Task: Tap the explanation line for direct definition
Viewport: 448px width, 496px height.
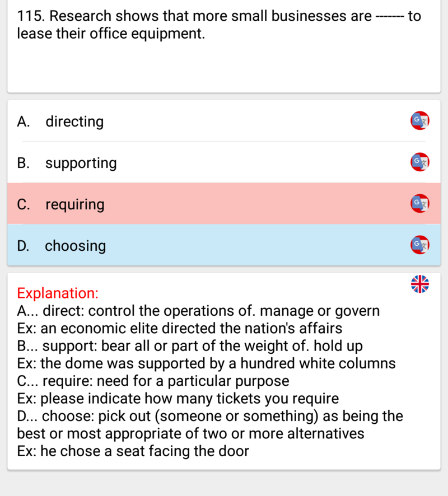Action: [x=198, y=311]
